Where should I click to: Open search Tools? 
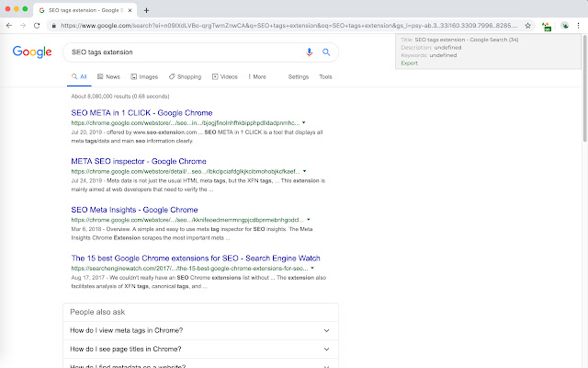tap(325, 76)
